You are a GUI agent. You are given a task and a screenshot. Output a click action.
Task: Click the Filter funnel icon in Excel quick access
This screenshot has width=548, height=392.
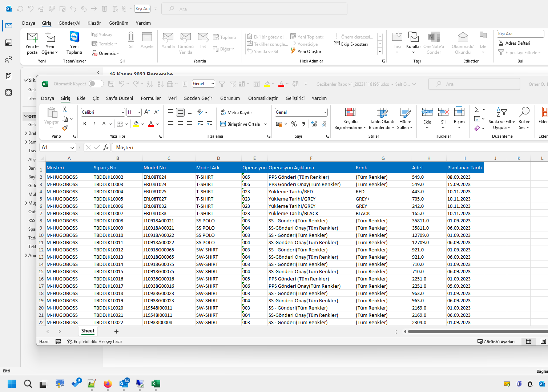222,84
